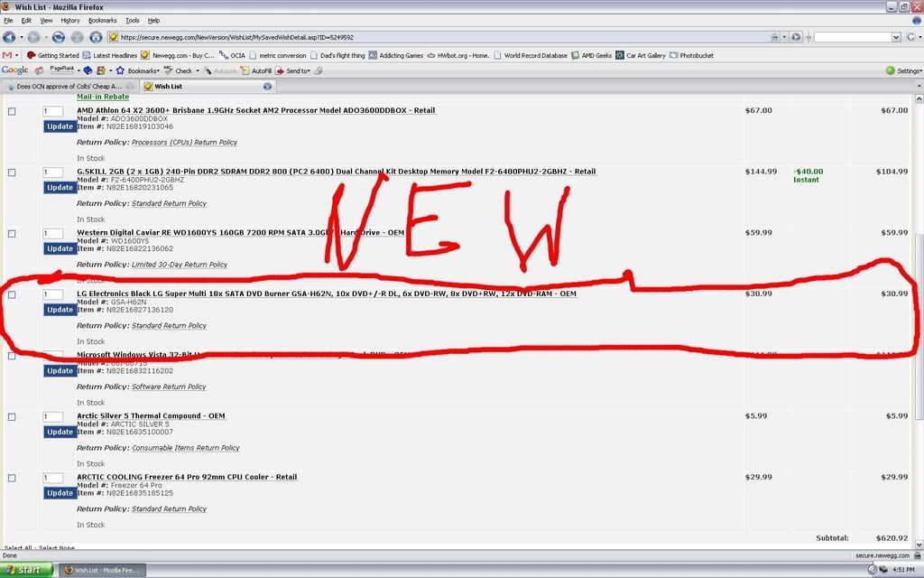Image resolution: width=924 pixels, height=578 pixels.
Task: Click the scrollbar down arrow
Action: [919, 544]
